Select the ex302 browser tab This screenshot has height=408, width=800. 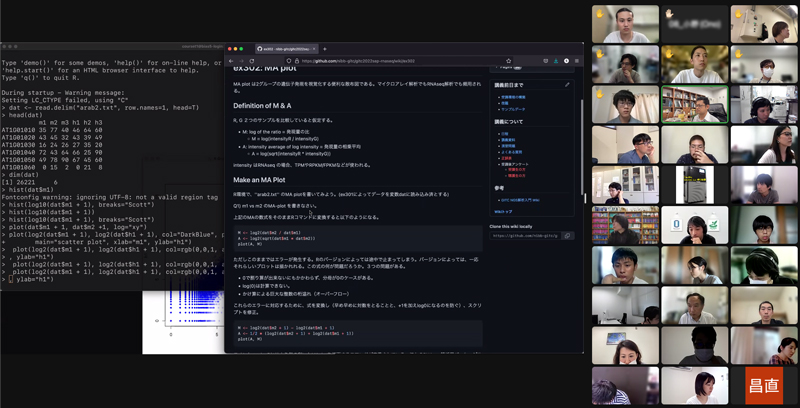point(283,49)
